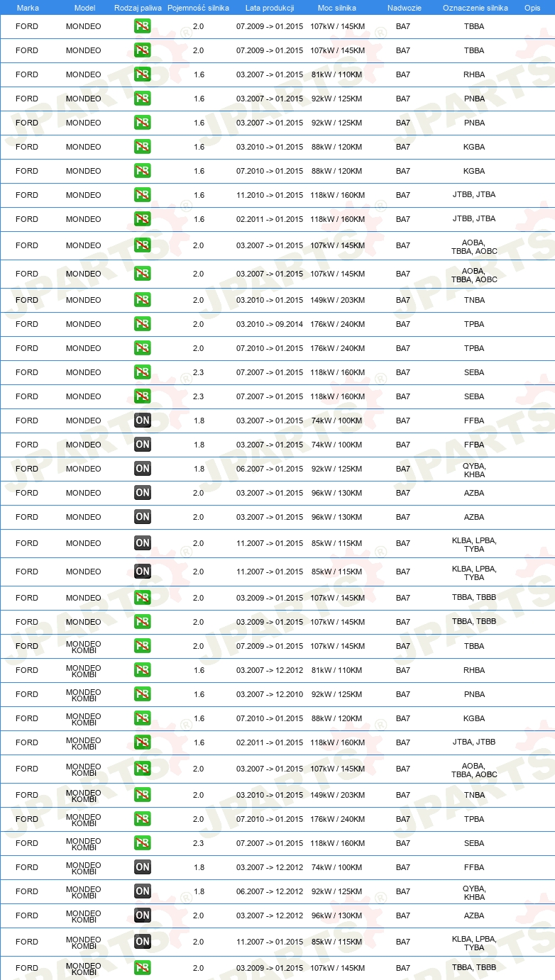This screenshot has height=980, width=555.
Task: Click the Lata produkcji column header
Action: [270, 8]
